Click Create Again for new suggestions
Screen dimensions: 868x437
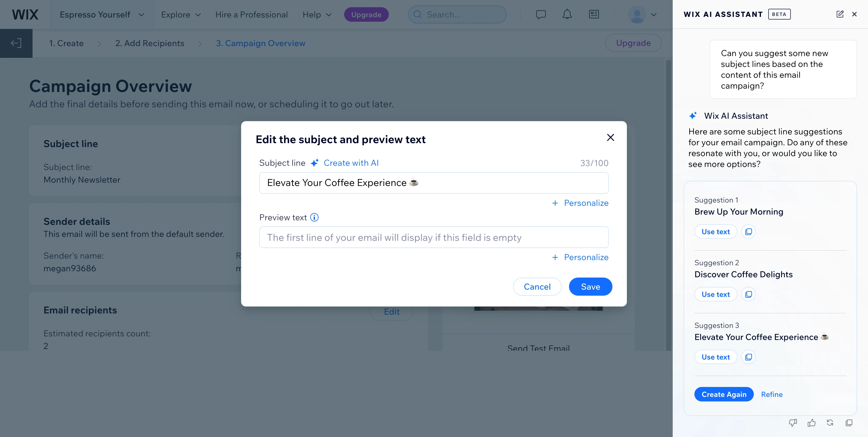point(724,394)
